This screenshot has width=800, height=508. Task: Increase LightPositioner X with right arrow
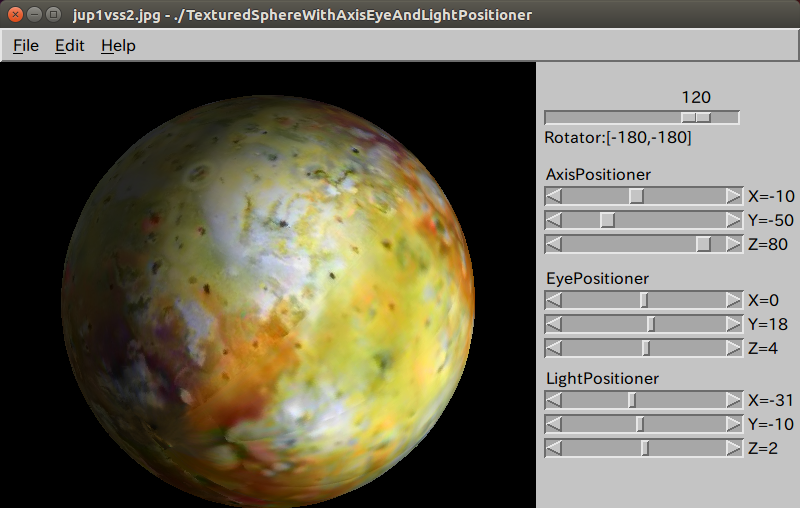point(733,400)
